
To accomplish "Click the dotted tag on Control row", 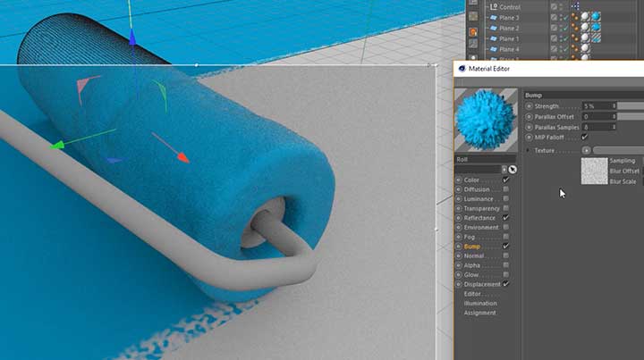I will pos(575,6).
